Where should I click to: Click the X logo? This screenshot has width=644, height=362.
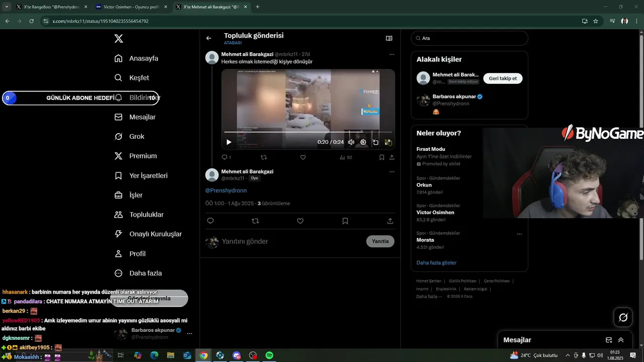[x=119, y=39]
